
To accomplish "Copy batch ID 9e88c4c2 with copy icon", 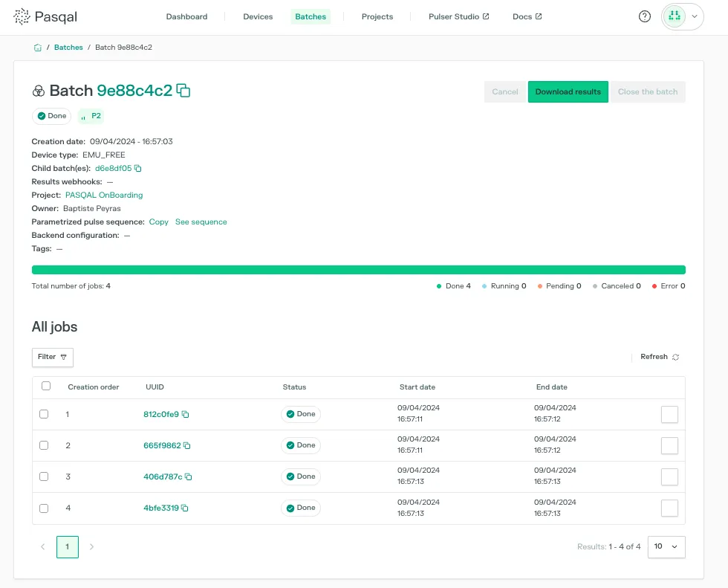I will [183, 91].
